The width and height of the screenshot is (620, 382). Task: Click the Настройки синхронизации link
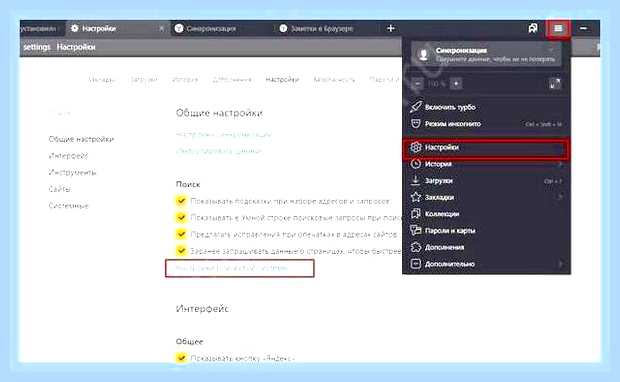tap(223, 135)
